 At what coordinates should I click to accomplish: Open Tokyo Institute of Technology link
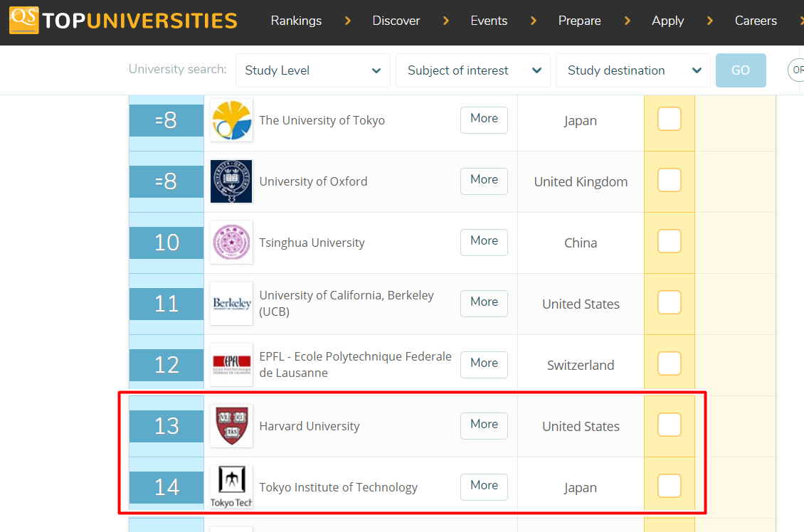click(339, 487)
